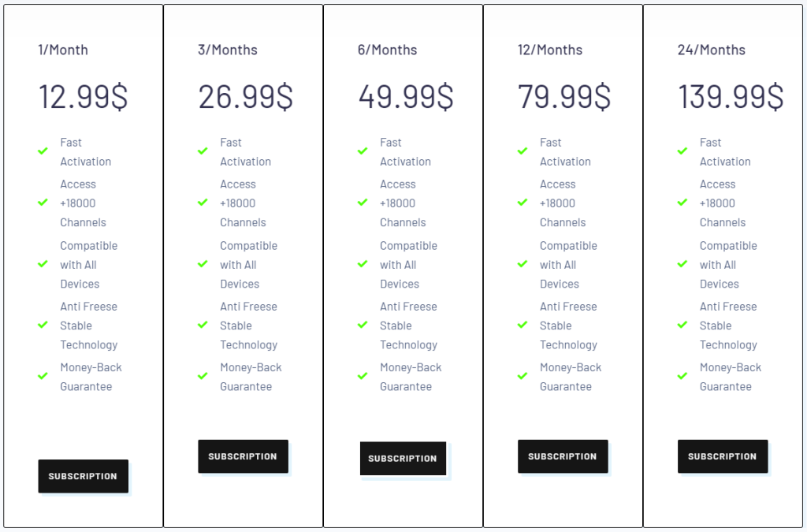Click the 6/Months plan title
Screen dimensions: 807x532
(x=387, y=50)
